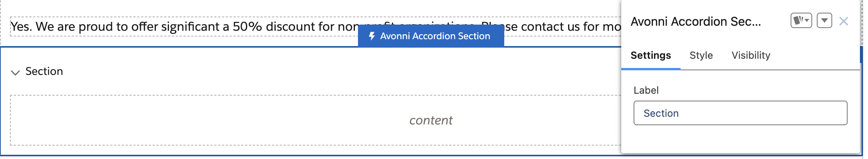Image resolution: width=868 pixels, height=159 pixels.
Task: Click the 'Avonni Accordion Sec...' panel title
Action: click(696, 22)
